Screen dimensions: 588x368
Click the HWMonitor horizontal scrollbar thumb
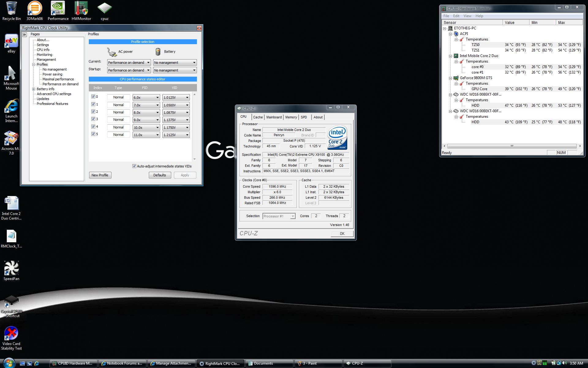tap(512, 146)
